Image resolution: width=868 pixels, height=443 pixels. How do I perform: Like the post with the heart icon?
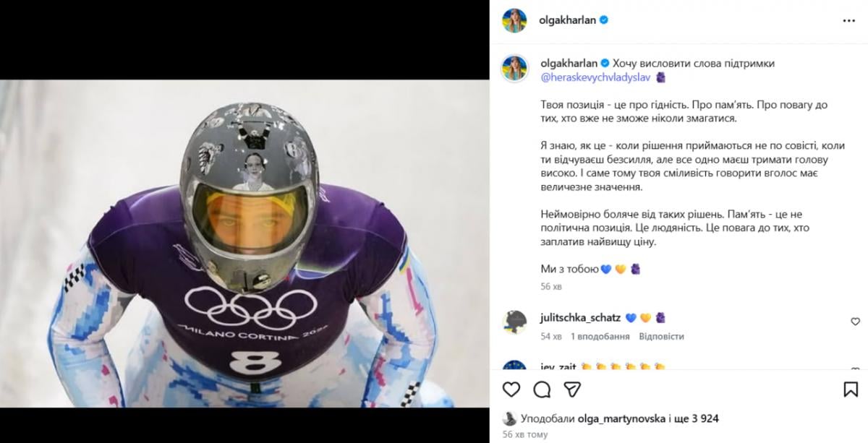pos(511,390)
